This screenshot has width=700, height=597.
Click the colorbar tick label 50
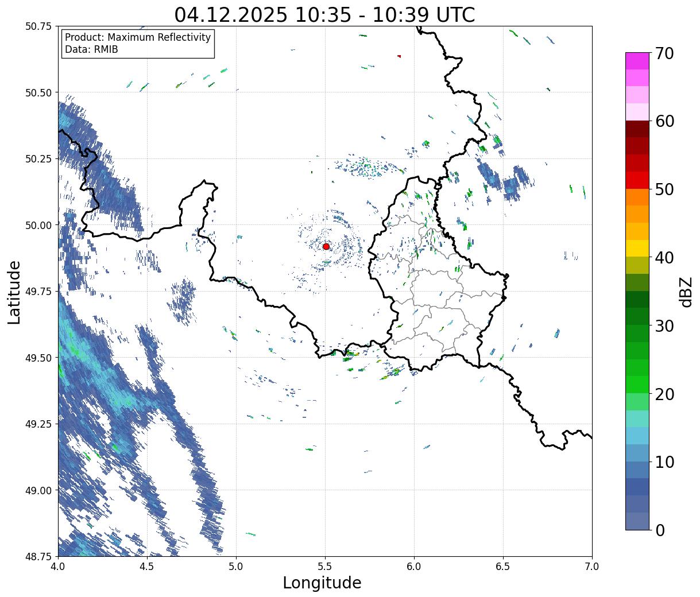[664, 189]
